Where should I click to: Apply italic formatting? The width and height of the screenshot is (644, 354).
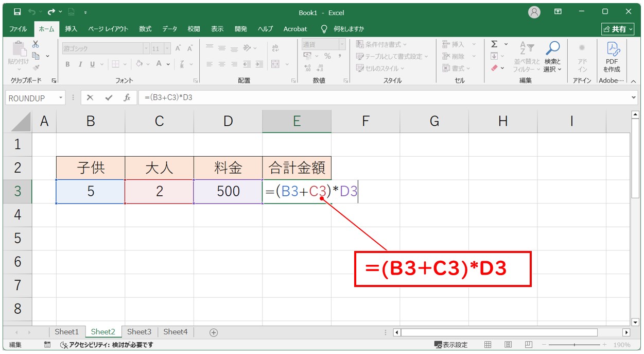80,64
